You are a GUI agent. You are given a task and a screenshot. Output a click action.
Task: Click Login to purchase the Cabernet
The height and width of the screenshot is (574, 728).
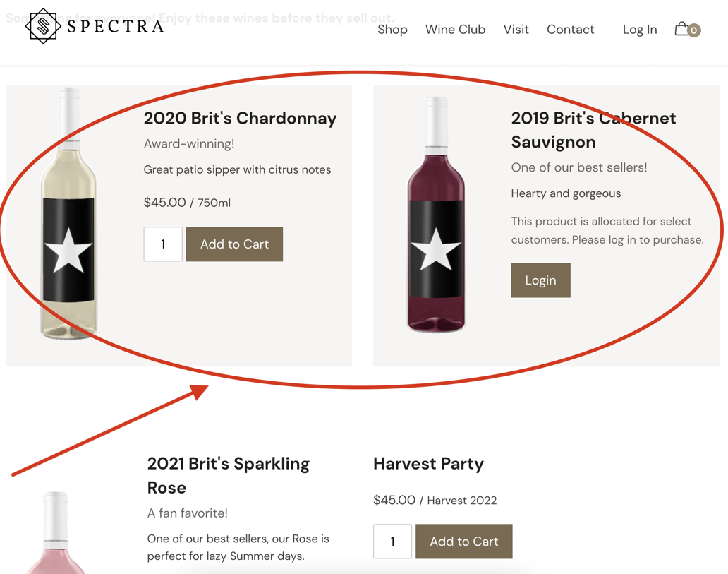tap(540, 280)
